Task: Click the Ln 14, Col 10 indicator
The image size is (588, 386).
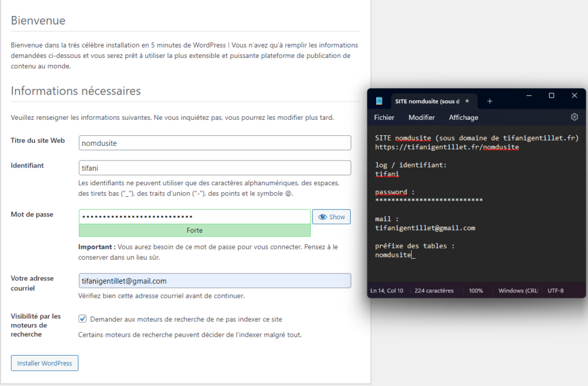Action: point(386,291)
